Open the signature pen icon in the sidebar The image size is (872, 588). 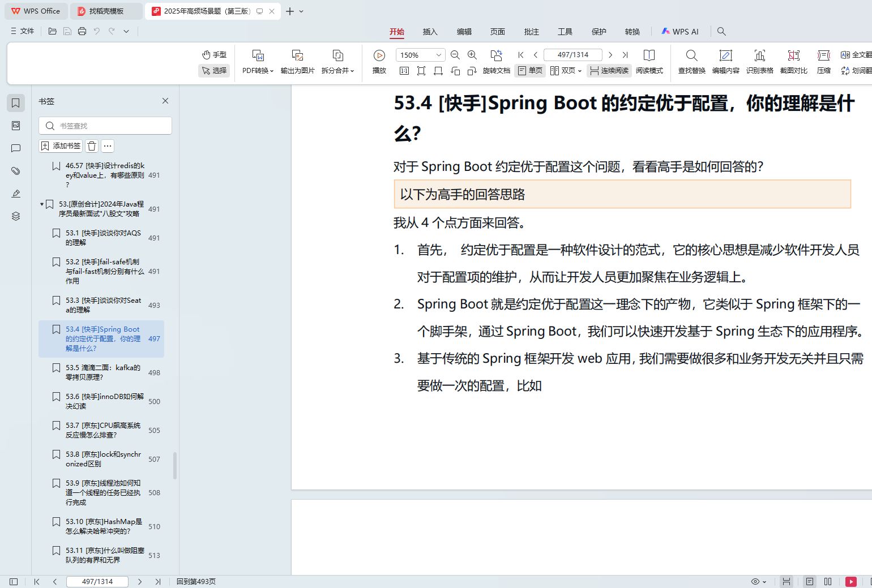[16, 194]
